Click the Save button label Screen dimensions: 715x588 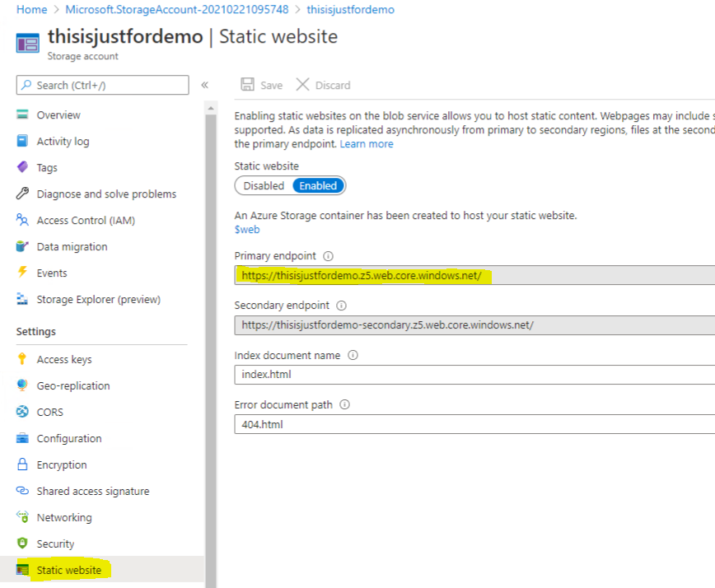[x=271, y=86]
